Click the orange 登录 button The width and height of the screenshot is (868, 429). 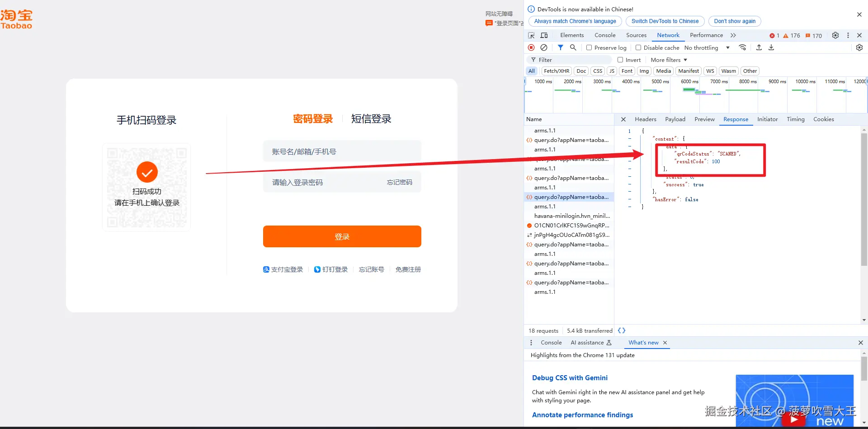point(342,236)
